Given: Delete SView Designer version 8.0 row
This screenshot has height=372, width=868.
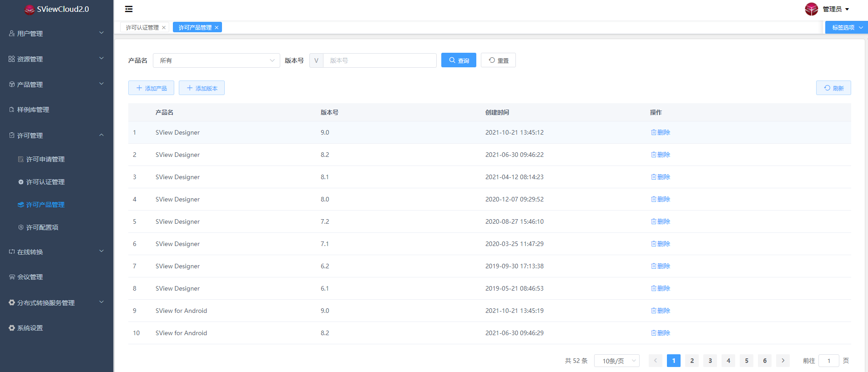Looking at the screenshot, I should pos(661,199).
